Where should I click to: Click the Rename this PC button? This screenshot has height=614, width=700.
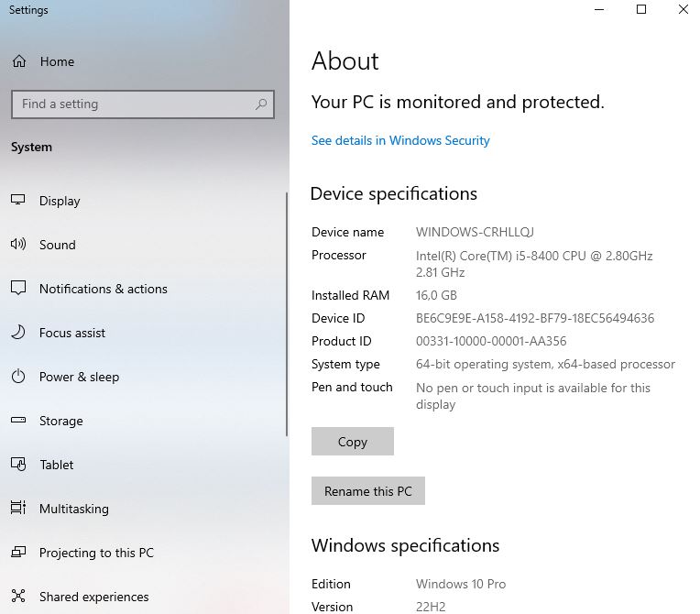368,491
